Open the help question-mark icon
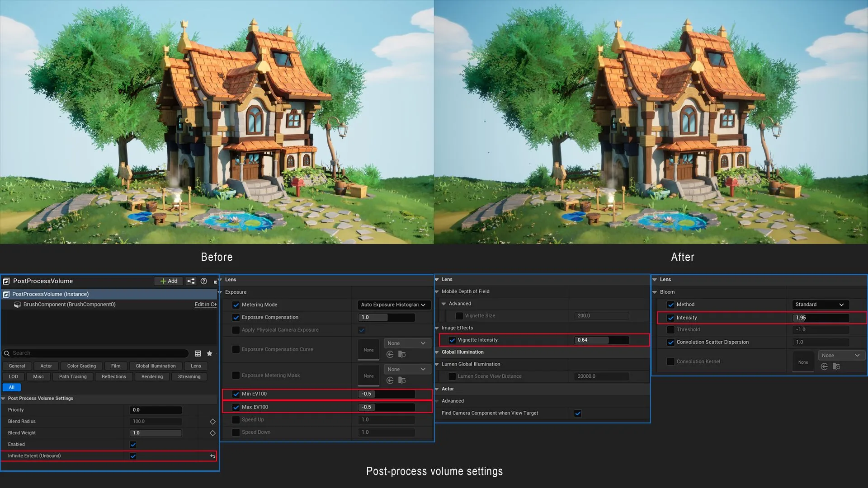Viewport: 868px width, 488px height. click(204, 281)
